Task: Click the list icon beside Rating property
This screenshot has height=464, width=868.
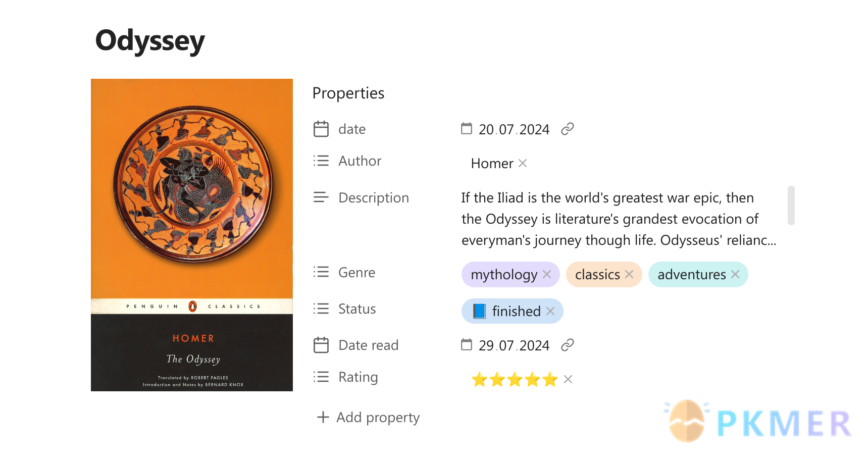Action: tap(321, 377)
